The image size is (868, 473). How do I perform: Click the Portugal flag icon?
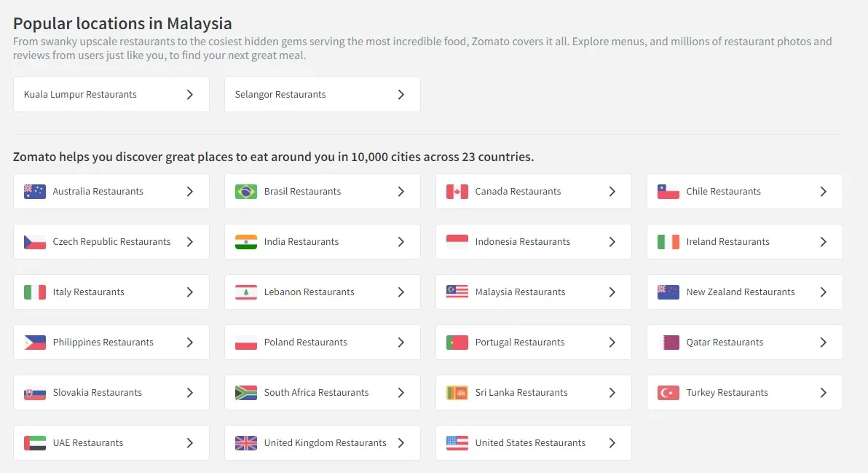click(x=457, y=343)
